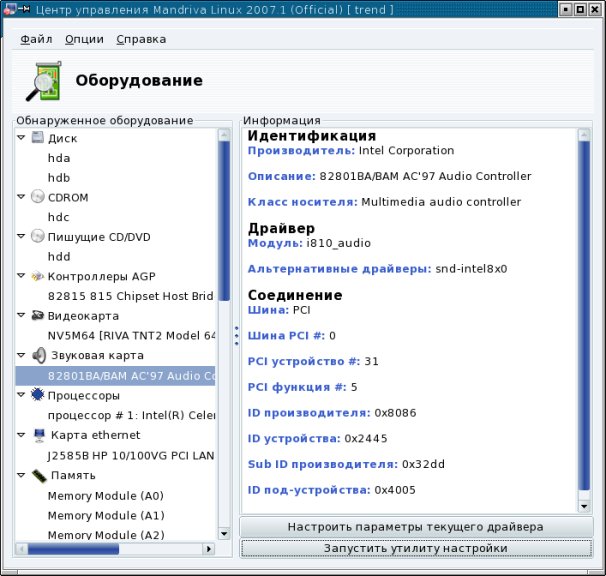Click Информация panel vertical scrollbar thumb
Viewport: 606px width, 576px height.
click(x=584, y=315)
